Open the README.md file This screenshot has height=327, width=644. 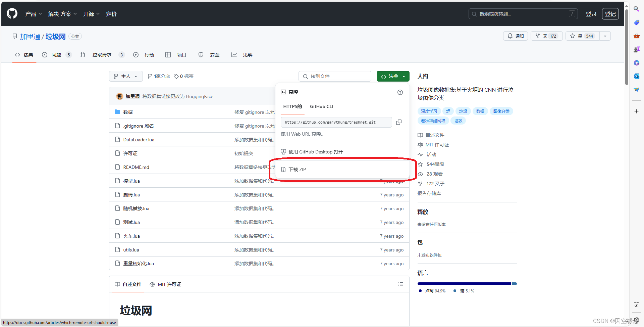pos(136,167)
